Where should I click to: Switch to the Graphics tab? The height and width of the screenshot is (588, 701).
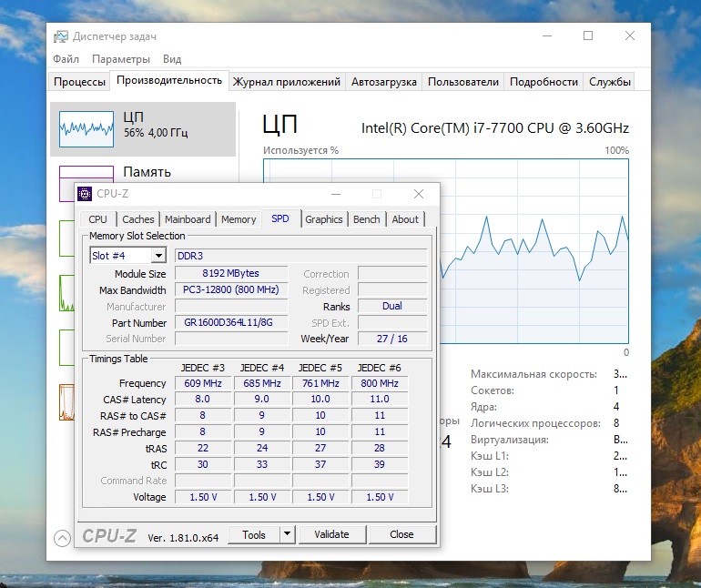(324, 219)
